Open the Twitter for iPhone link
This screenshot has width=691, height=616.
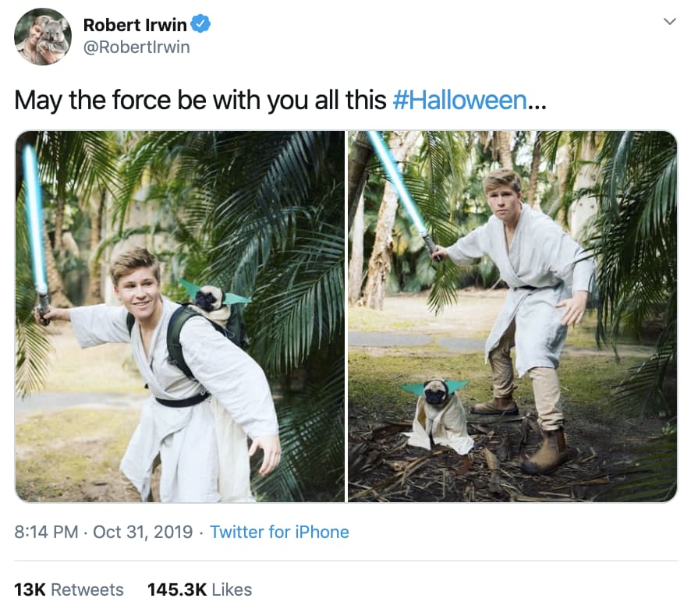(x=279, y=532)
